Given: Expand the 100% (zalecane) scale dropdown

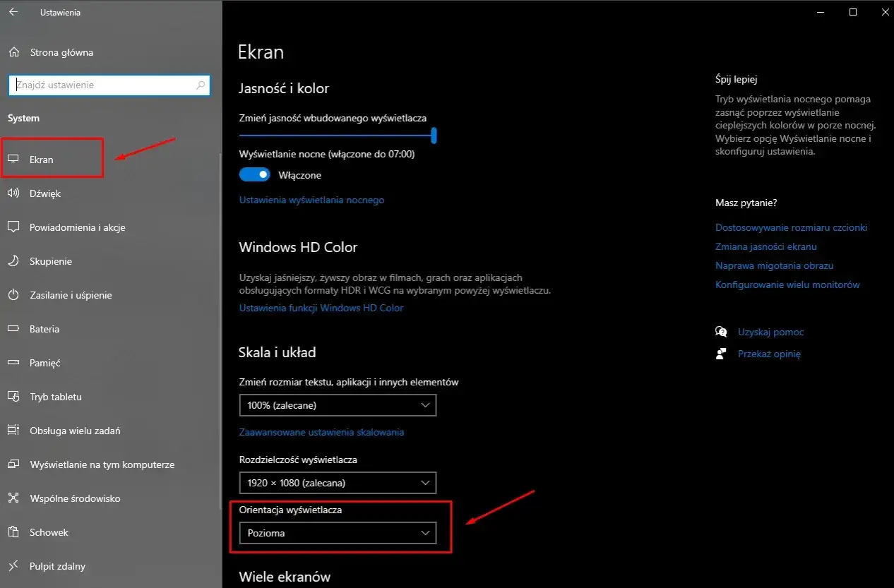Looking at the screenshot, I should click(338, 405).
